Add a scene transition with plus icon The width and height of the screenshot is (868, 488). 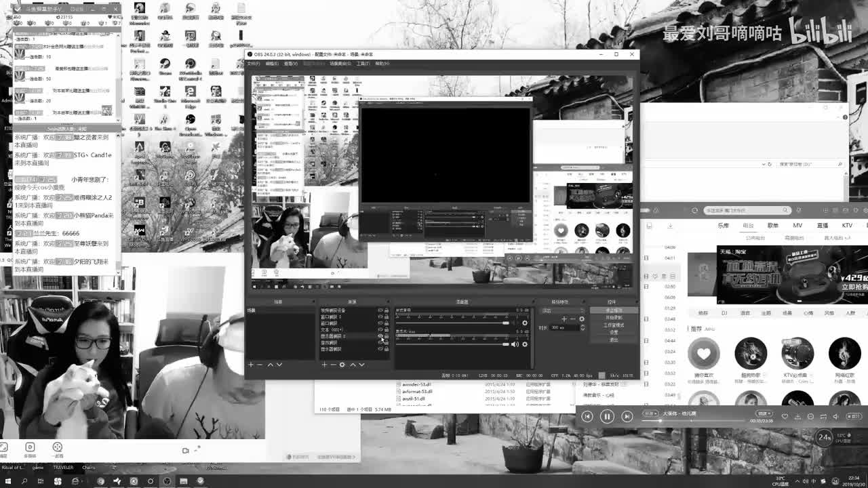click(564, 319)
